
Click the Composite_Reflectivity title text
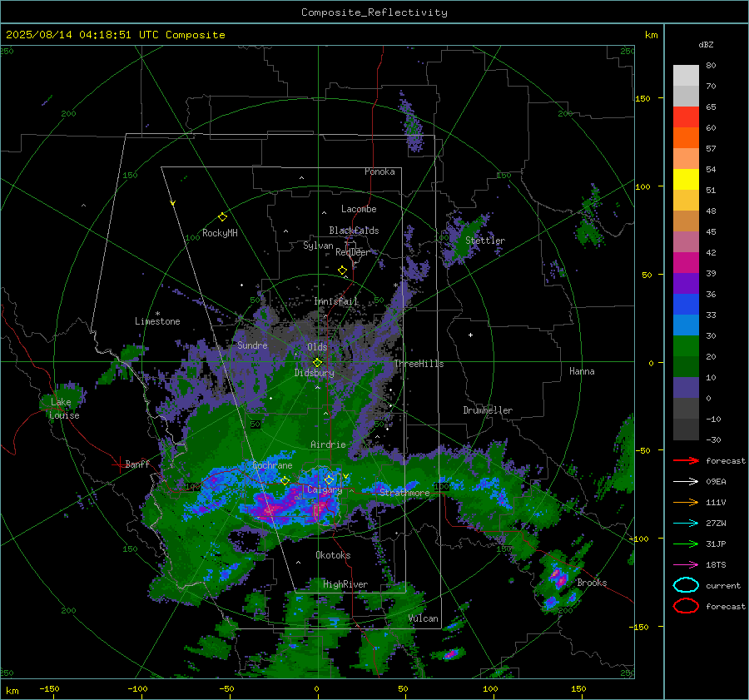click(x=374, y=12)
